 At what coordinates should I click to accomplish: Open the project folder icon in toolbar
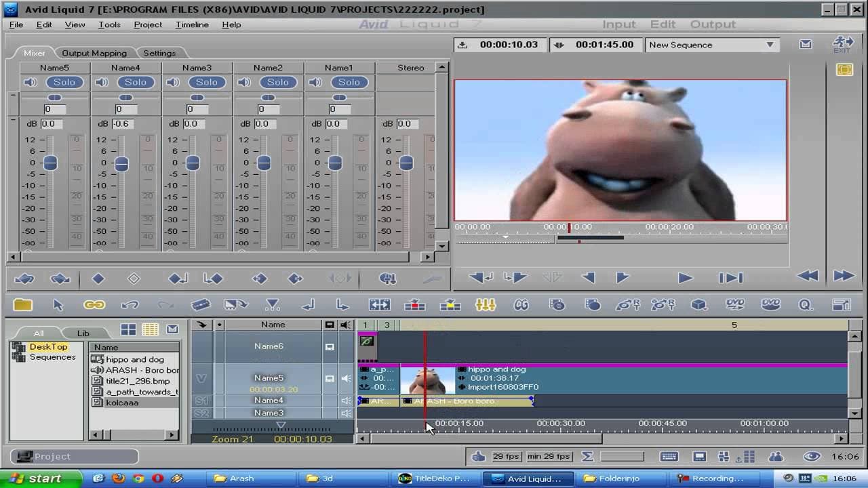[23, 304]
